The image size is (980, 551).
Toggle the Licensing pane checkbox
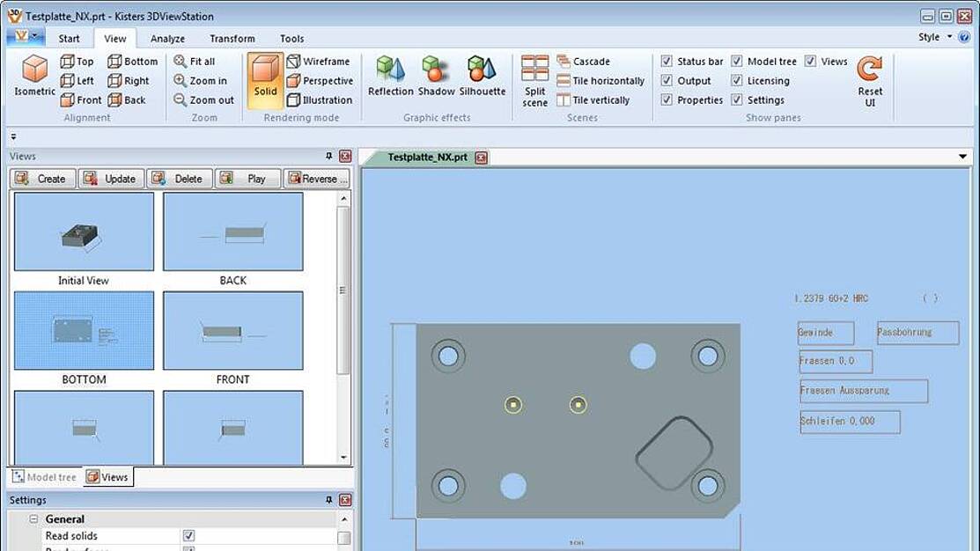[x=737, y=81]
